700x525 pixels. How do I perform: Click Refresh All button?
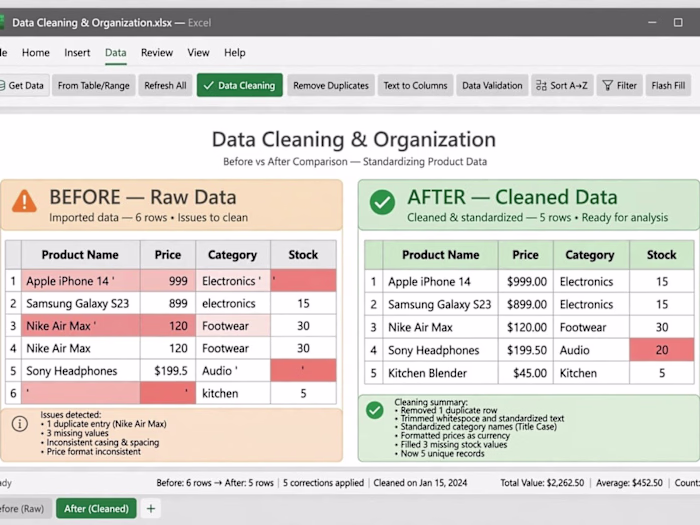click(165, 85)
